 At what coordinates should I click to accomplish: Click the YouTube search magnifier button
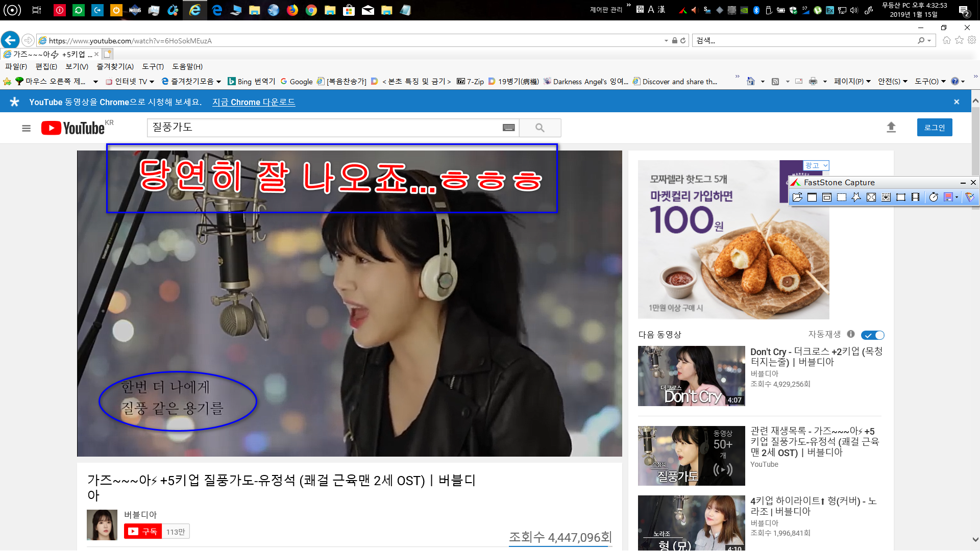540,128
